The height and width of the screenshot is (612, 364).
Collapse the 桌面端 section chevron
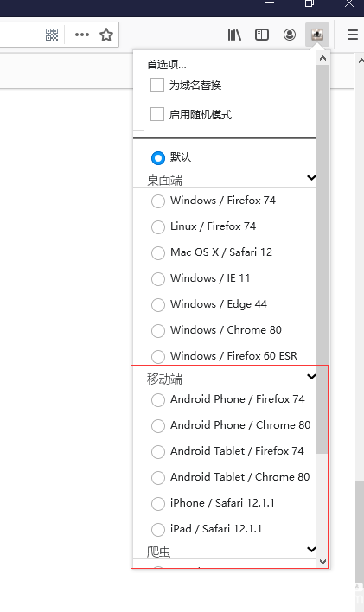click(311, 178)
